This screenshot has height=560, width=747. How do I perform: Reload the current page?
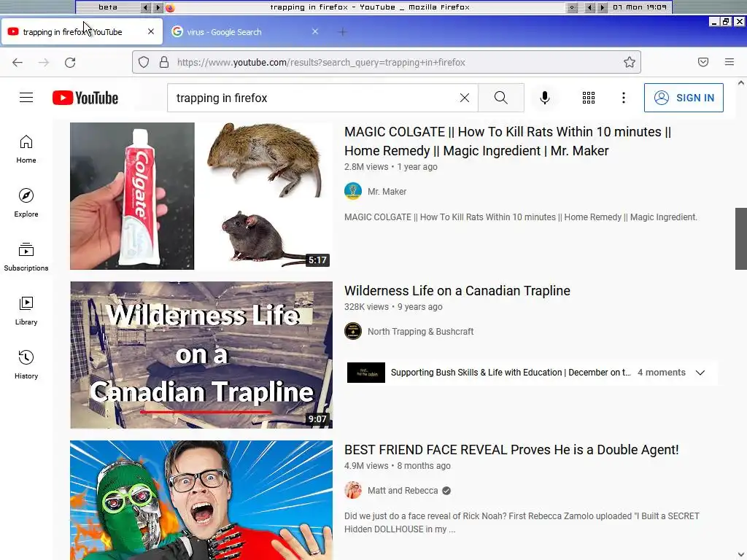pos(70,63)
